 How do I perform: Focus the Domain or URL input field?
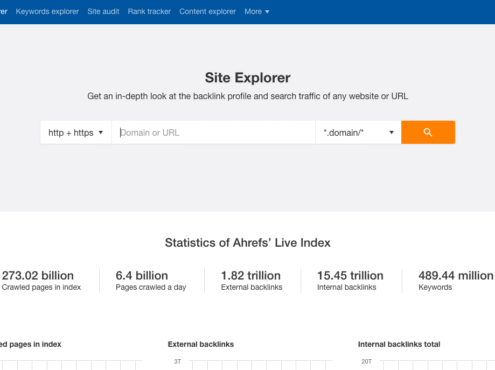213,132
